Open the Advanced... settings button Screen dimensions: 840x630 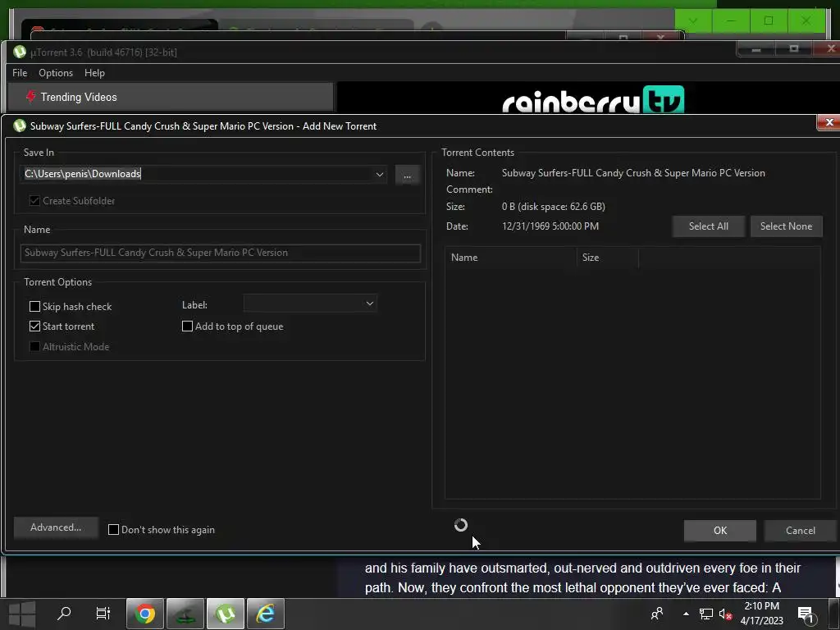coord(56,527)
